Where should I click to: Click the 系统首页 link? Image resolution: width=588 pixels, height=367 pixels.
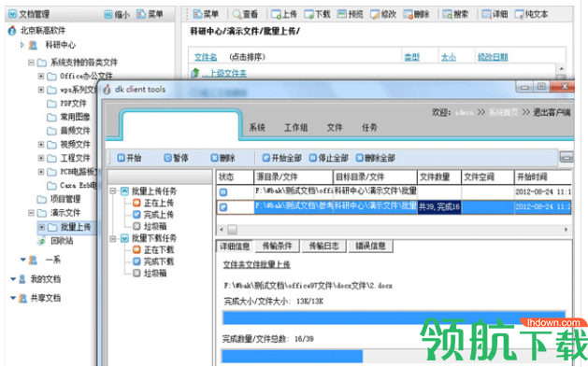[x=503, y=112]
